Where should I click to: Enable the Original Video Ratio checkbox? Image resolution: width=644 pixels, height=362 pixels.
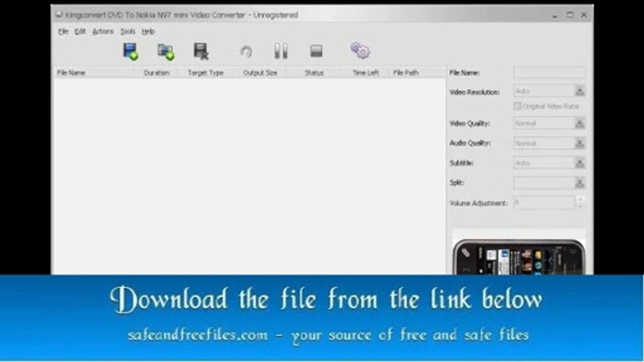coord(517,106)
